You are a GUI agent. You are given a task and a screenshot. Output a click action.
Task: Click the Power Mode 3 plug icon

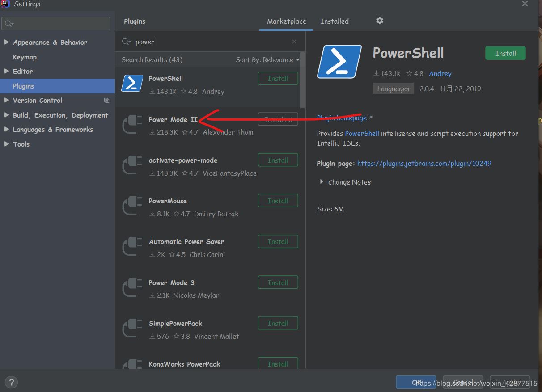pos(132,287)
